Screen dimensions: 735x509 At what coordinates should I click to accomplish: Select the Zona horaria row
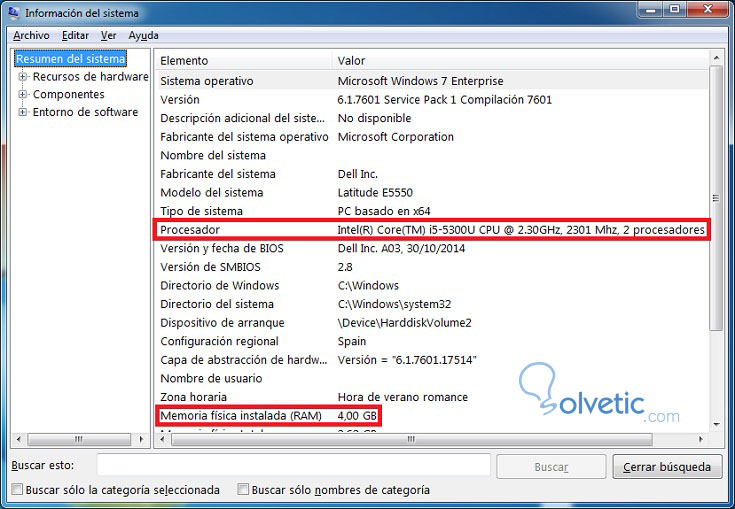[x=432, y=397]
